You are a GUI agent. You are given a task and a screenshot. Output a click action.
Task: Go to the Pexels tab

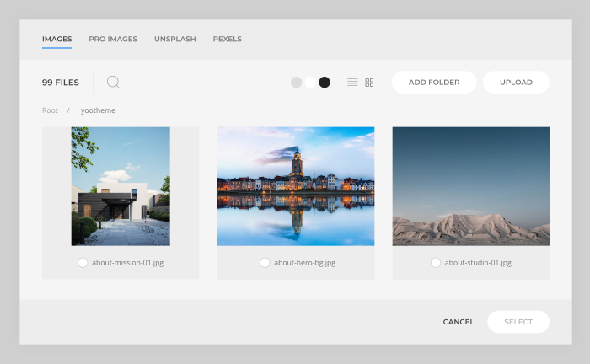click(228, 39)
